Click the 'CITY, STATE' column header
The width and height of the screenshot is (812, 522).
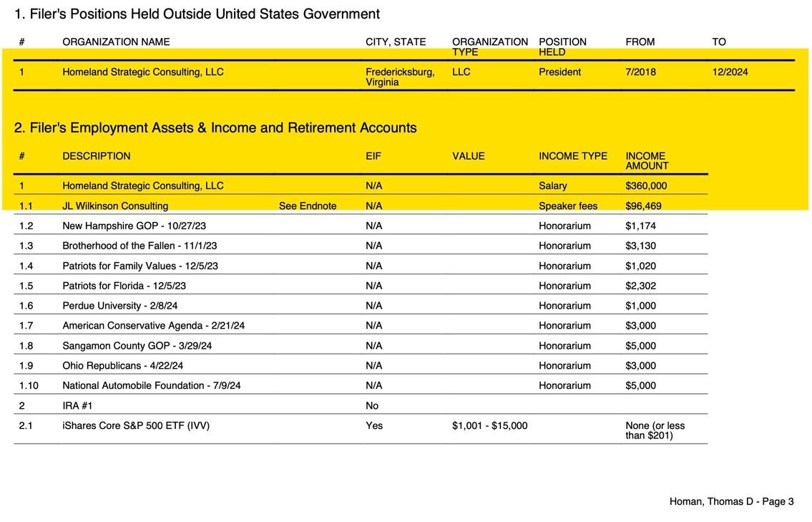(396, 42)
